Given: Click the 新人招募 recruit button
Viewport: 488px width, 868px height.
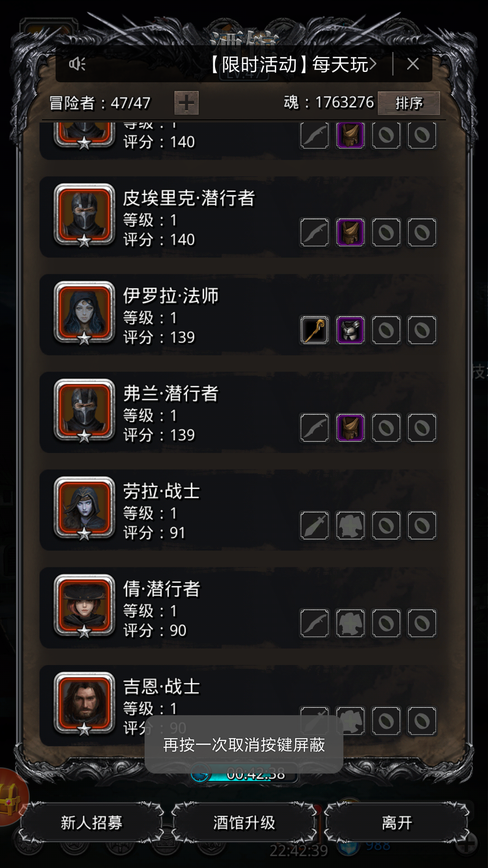Looking at the screenshot, I should tap(92, 823).
